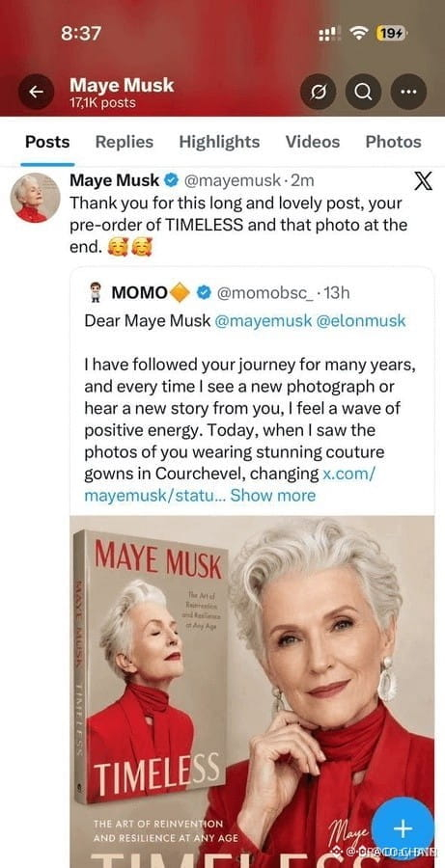Tap the blue compose plus button
The height and width of the screenshot is (868, 445).
click(x=403, y=828)
